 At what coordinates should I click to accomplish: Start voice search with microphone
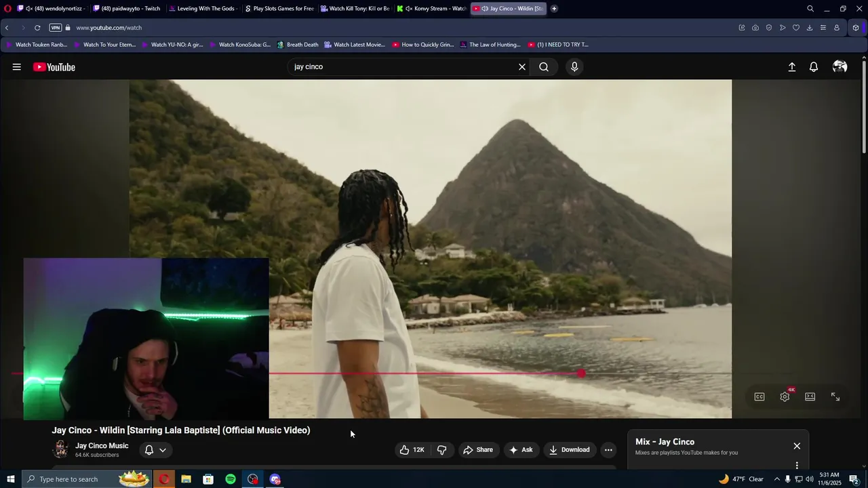point(574,67)
